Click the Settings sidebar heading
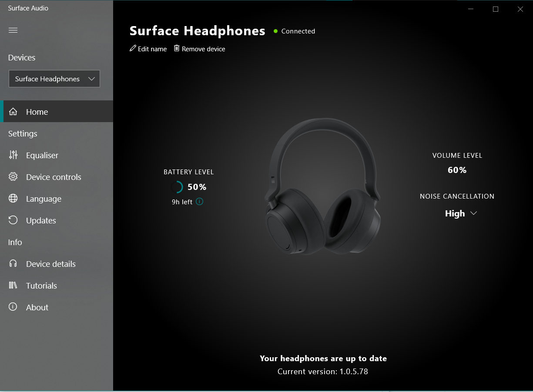The width and height of the screenshot is (533, 392). 23,134
